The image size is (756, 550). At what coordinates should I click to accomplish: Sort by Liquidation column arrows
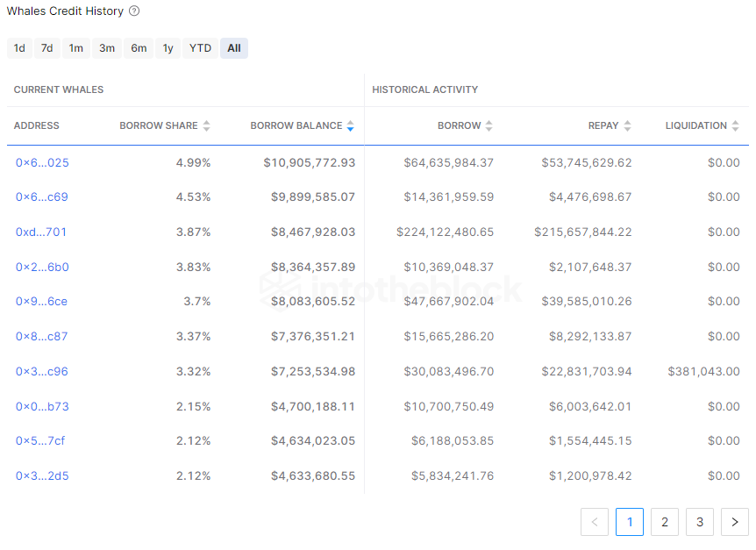coord(735,125)
